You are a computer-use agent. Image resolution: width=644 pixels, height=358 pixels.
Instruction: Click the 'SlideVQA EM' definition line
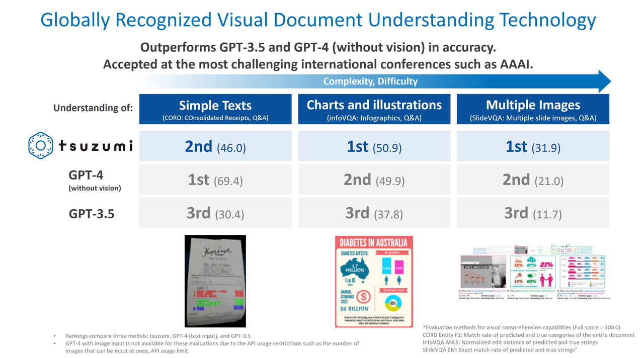coord(500,350)
